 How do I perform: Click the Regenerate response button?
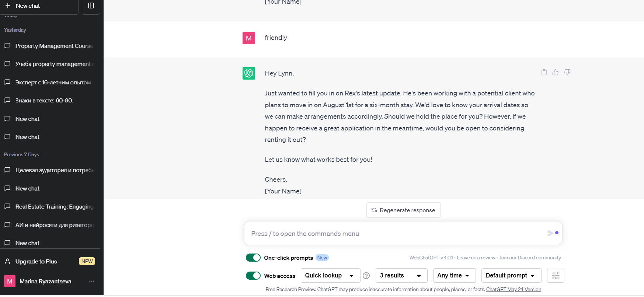tap(403, 210)
